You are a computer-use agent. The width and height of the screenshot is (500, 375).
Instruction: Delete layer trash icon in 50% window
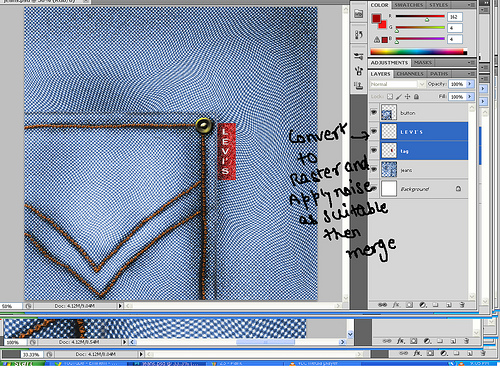click(x=462, y=305)
